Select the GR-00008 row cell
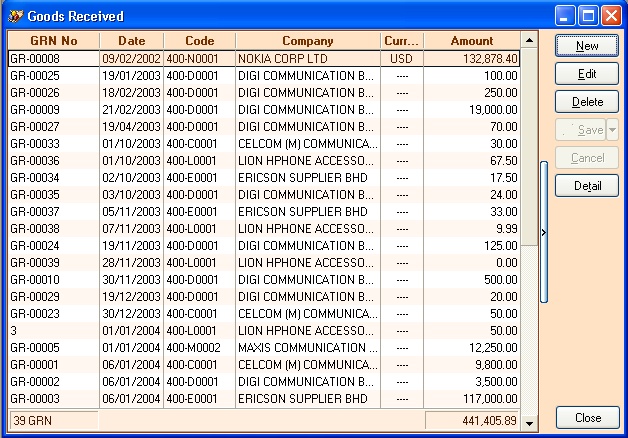Viewport: 628px width, 438px height. (x=54, y=58)
